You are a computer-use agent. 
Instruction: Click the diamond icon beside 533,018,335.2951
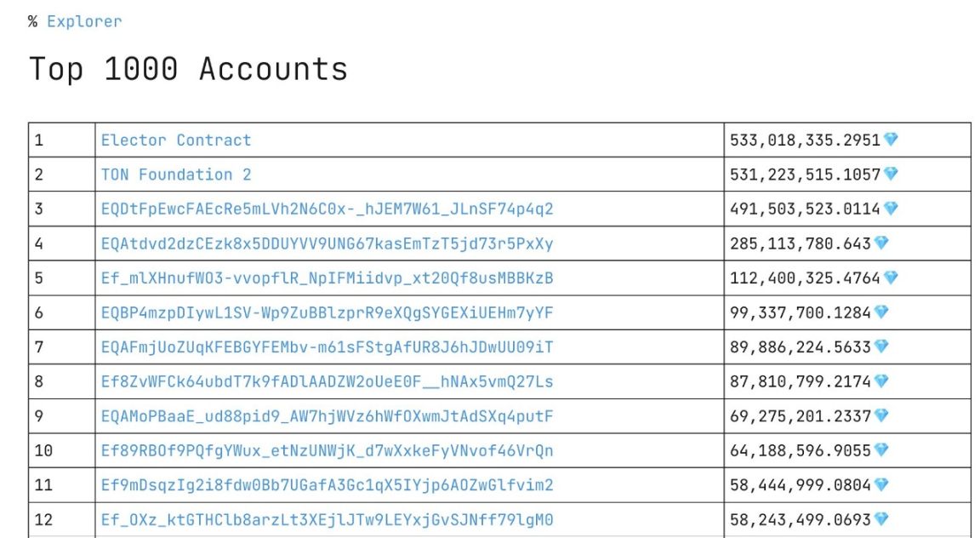(x=891, y=140)
